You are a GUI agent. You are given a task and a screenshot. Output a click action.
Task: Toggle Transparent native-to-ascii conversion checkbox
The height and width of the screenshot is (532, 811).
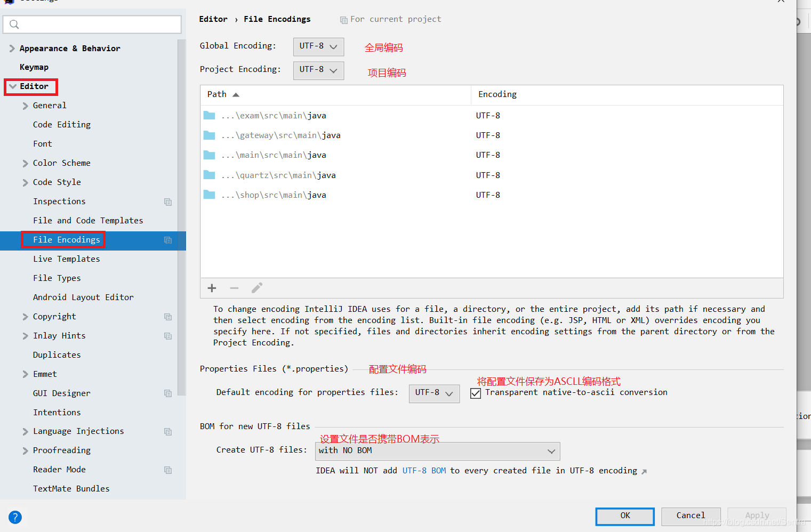click(476, 393)
